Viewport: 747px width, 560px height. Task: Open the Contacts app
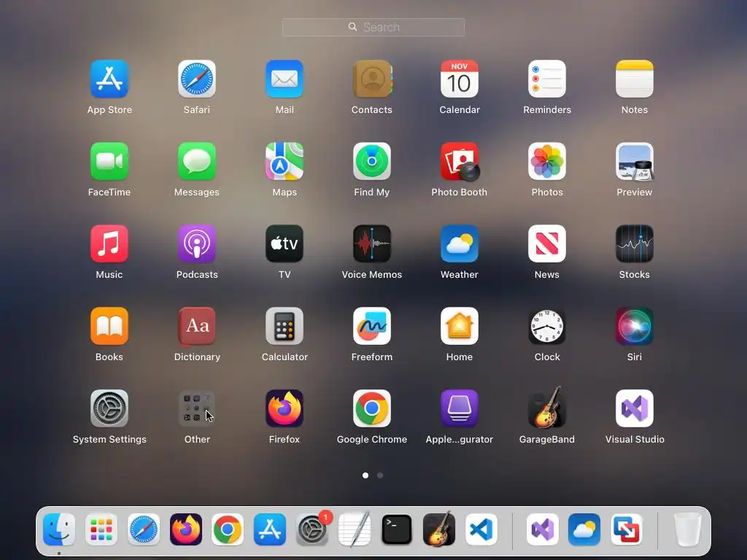[372, 79]
